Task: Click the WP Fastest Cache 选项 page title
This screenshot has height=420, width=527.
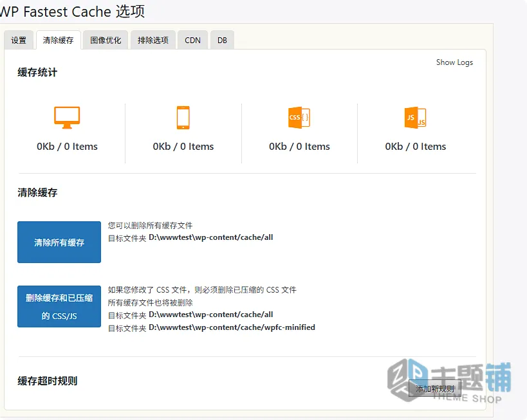Action: pos(72,12)
